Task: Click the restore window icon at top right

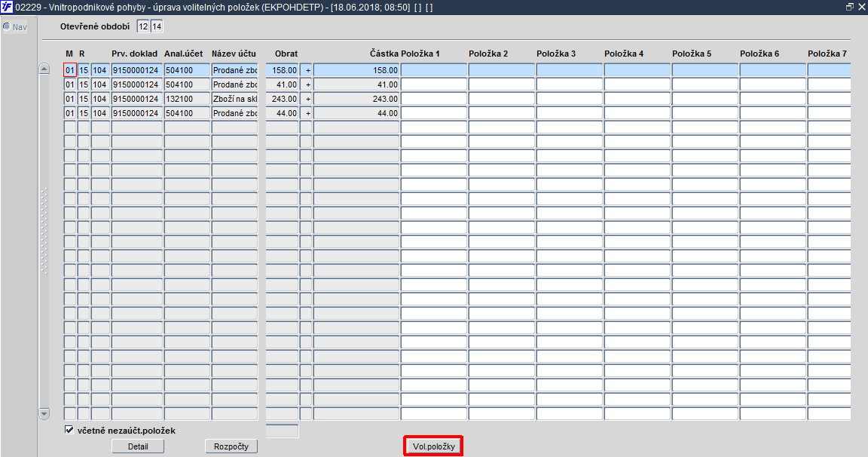Action: [x=850, y=8]
